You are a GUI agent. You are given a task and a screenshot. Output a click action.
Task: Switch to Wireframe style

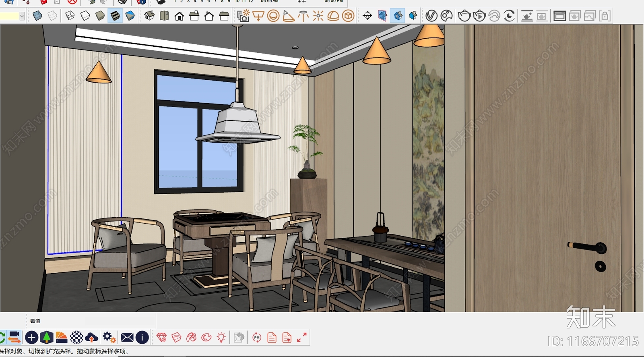[x=70, y=16]
